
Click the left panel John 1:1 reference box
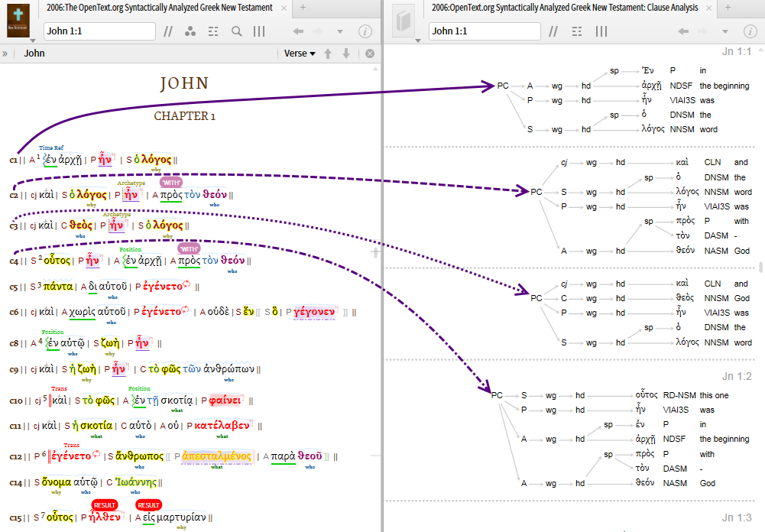click(x=99, y=31)
